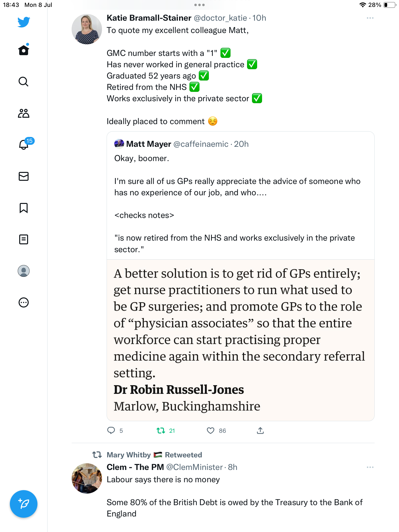Viewport: 399px width, 532px height.
Task: Compose a new tweet
Action: click(24, 504)
